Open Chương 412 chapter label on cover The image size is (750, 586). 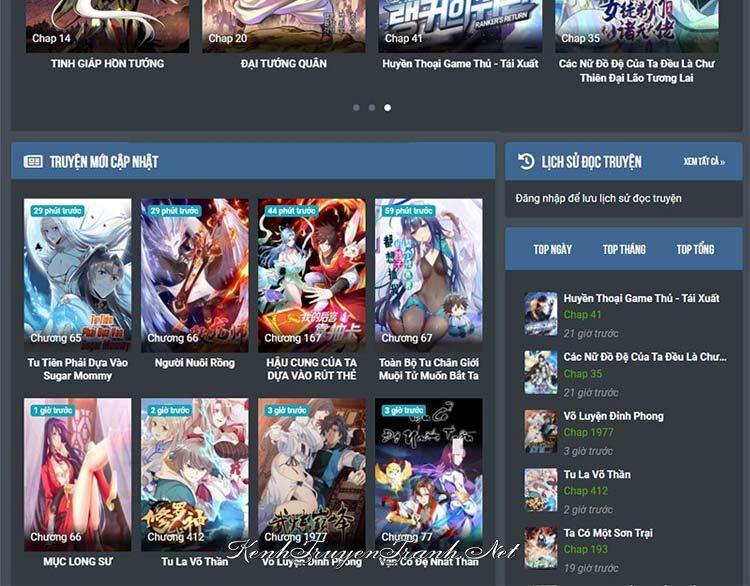pyautogui.click(x=176, y=537)
